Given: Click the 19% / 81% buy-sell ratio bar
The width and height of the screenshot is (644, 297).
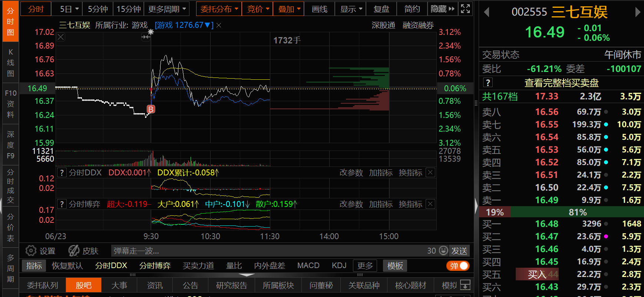Looking at the screenshot, I should (561, 212).
